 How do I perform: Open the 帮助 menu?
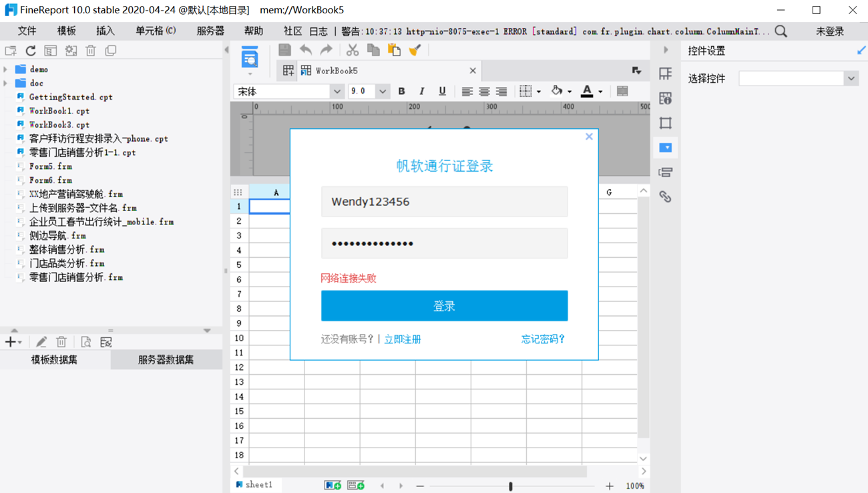[x=254, y=31]
